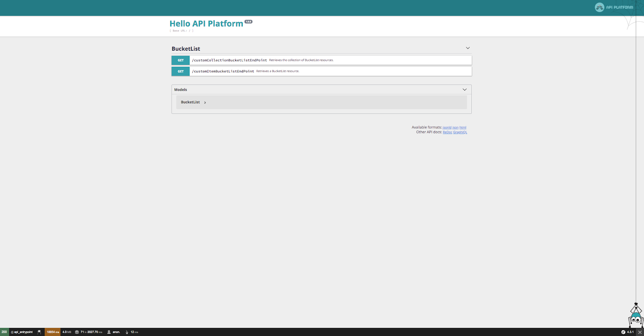Image resolution: width=644 pixels, height=336 pixels.
Task: Click the API Platform spider icon in the debug toolbar
Action: [39, 332]
